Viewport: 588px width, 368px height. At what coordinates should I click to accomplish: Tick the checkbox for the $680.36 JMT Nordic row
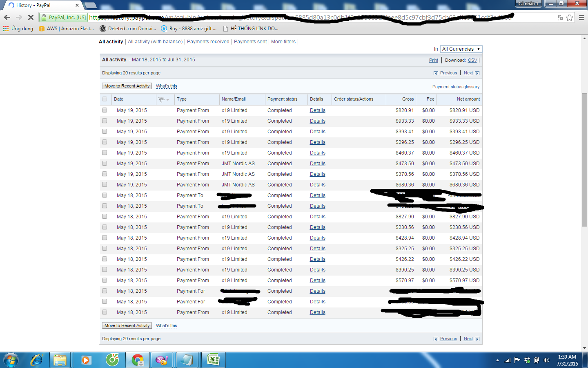(105, 185)
